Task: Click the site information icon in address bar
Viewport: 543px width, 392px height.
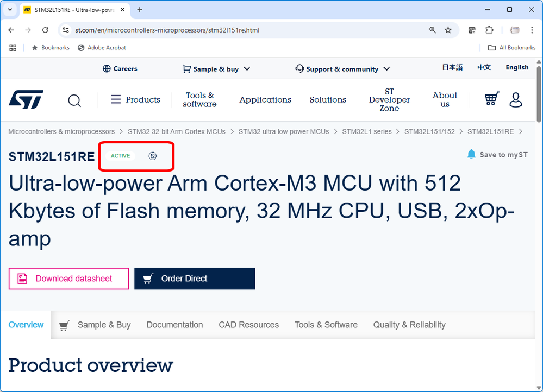Action: pos(65,30)
